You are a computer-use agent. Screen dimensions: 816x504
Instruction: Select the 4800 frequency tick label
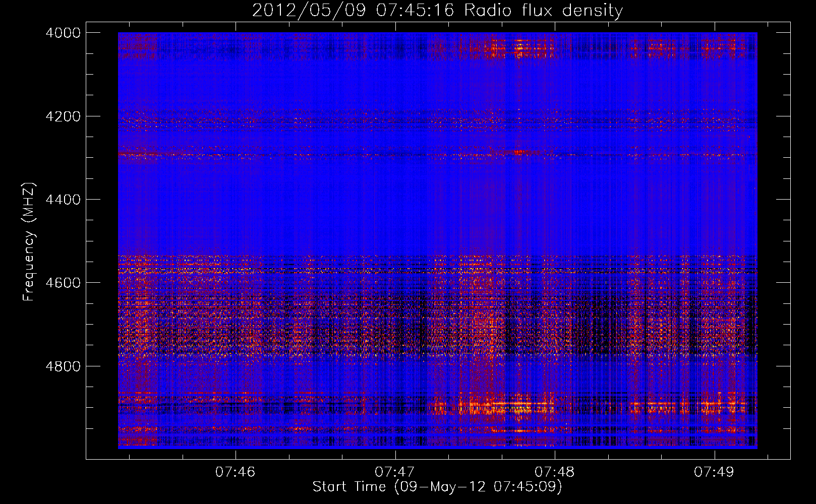pyautogui.click(x=63, y=366)
